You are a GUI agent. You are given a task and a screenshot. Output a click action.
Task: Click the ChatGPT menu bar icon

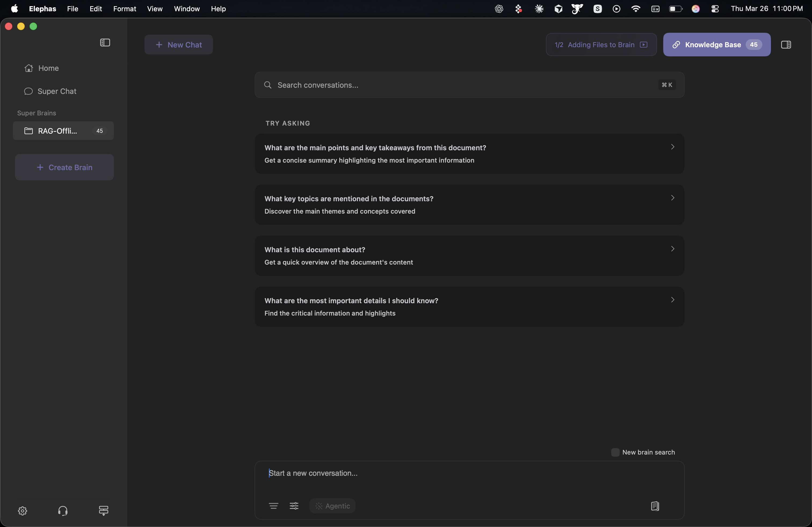(x=499, y=9)
